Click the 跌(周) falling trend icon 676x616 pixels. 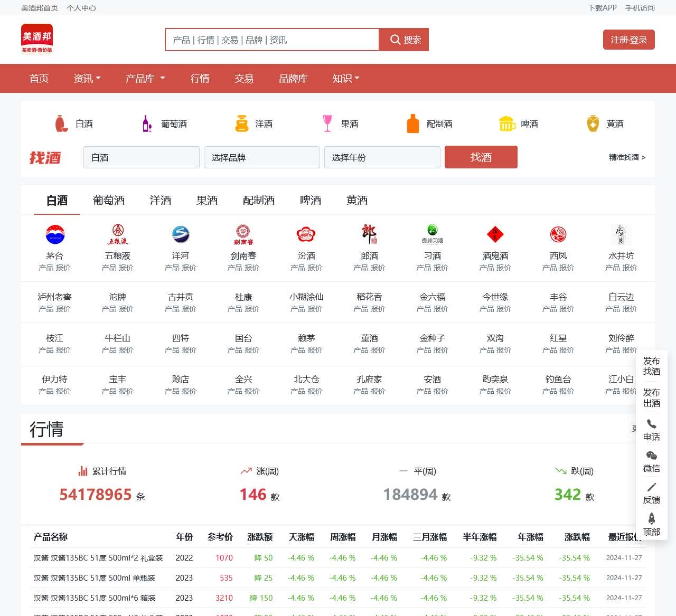(x=561, y=471)
